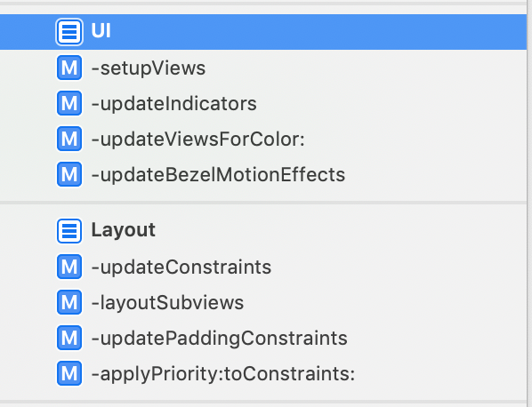Click the M icon beside -updateViewsForColor:

point(69,139)
